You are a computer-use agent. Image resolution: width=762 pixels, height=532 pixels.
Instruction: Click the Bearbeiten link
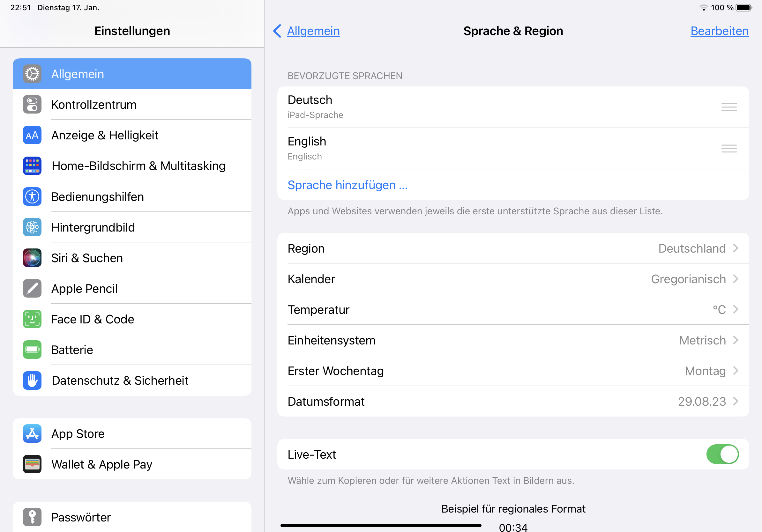click(719, 31)
